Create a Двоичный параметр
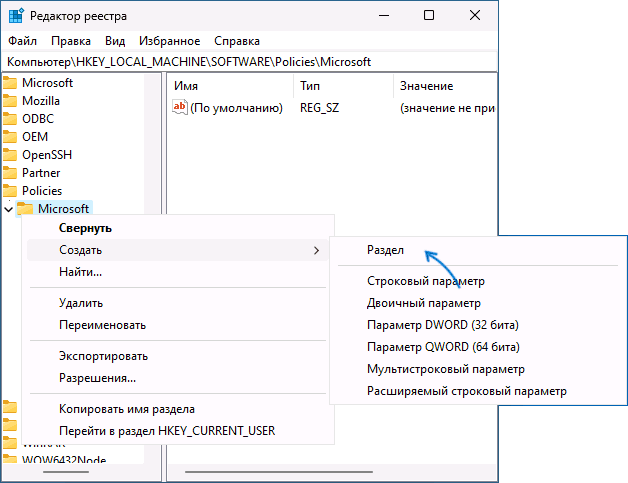 [x=478, y=303]
